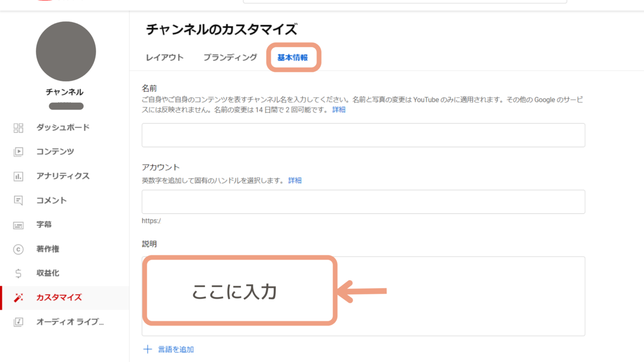
Task: Click the 説明 section label
Action: coord(149,244)
